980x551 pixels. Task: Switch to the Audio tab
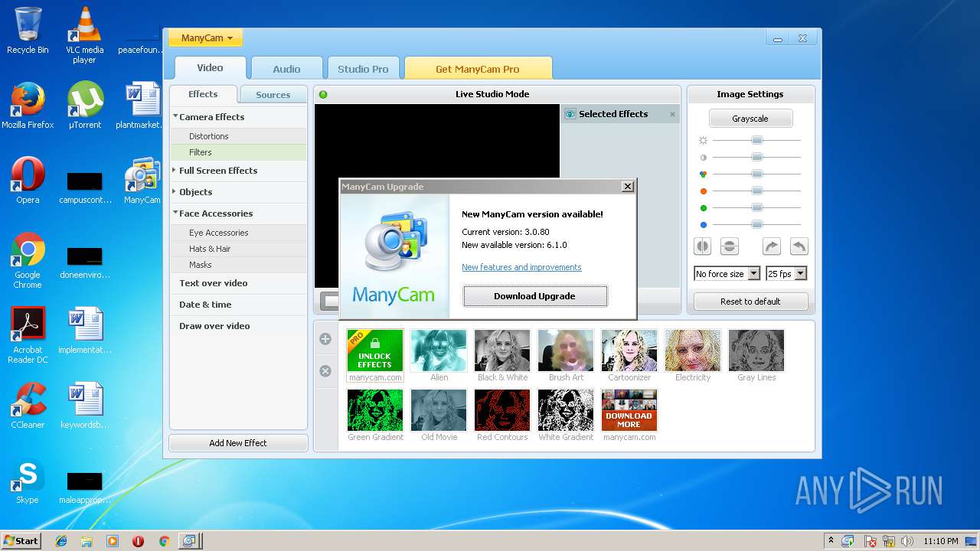[286, 69]
